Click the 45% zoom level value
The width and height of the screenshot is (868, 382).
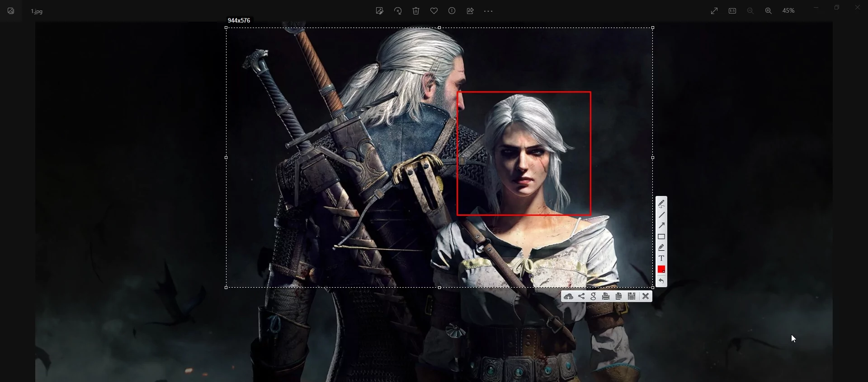(789, 11)
